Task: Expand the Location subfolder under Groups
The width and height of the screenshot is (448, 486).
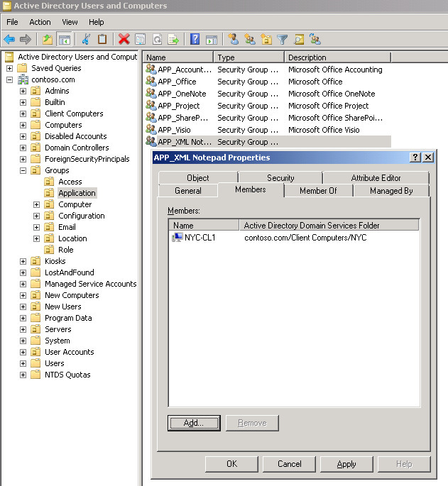Action: coord(37,238)
